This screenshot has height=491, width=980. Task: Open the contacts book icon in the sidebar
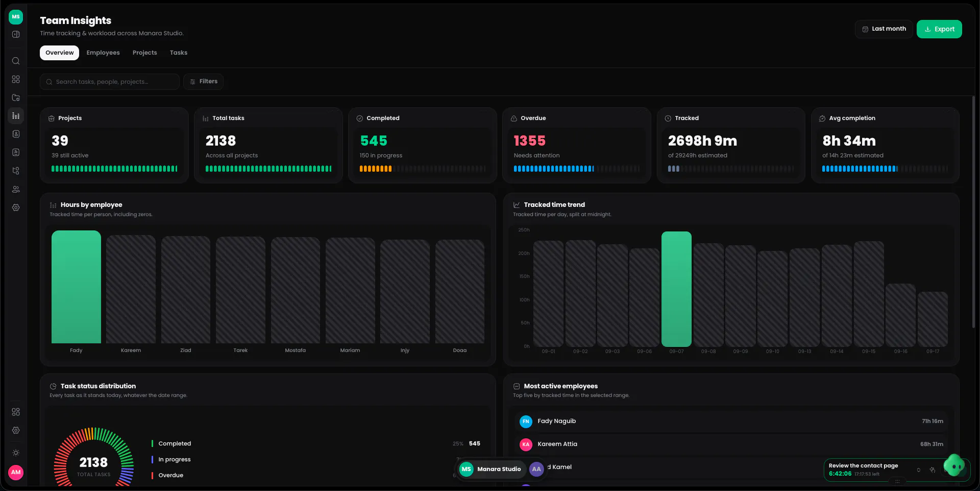pyautogui.click(x=16, y=134)
